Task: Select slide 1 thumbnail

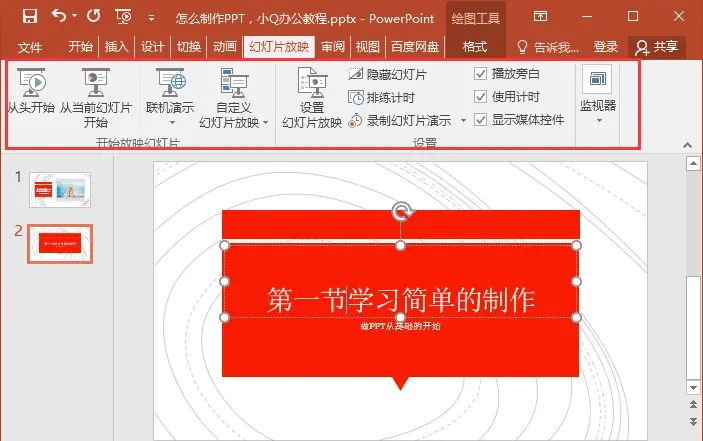Action: pyautogui.click(x=60, y=190)
